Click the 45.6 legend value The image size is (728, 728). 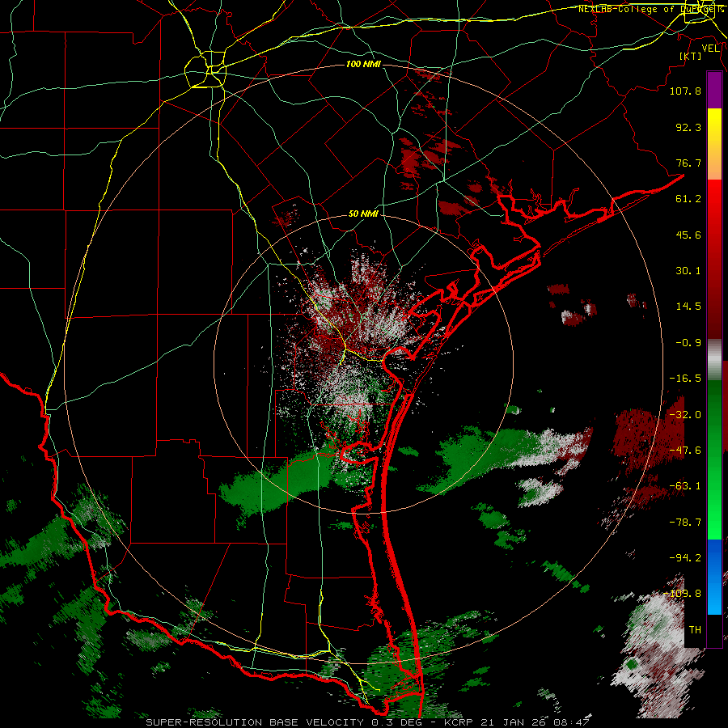pyautogui.click(x=688, y=235)
